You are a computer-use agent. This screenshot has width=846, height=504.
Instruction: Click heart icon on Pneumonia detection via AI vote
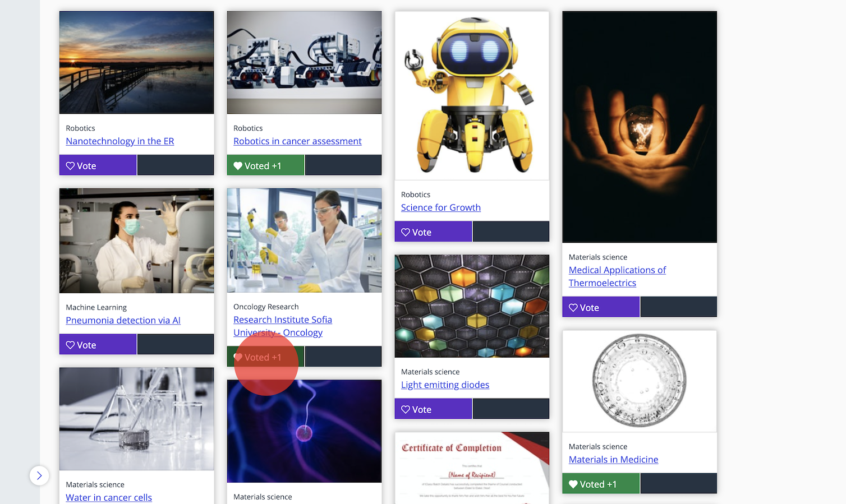coord(70,345)
